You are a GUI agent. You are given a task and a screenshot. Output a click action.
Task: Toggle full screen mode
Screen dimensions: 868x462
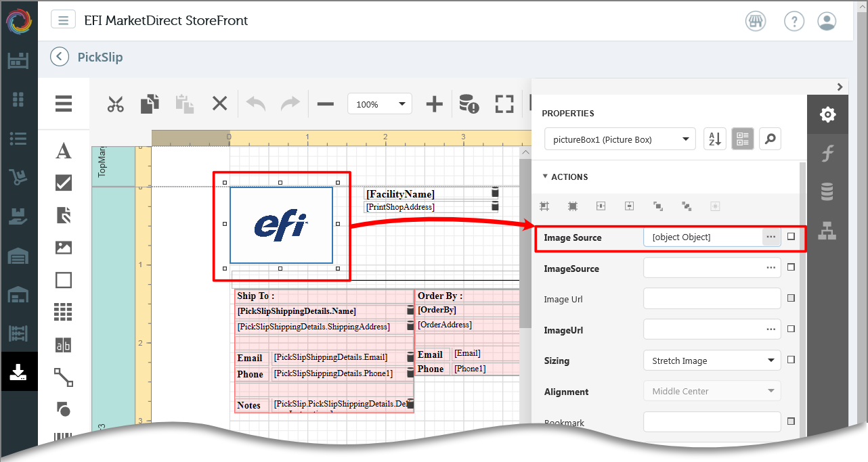click(x=504, y=103)
